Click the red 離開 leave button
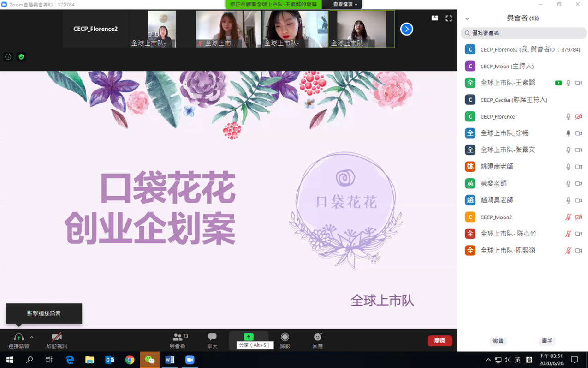 tap(440, 341)
